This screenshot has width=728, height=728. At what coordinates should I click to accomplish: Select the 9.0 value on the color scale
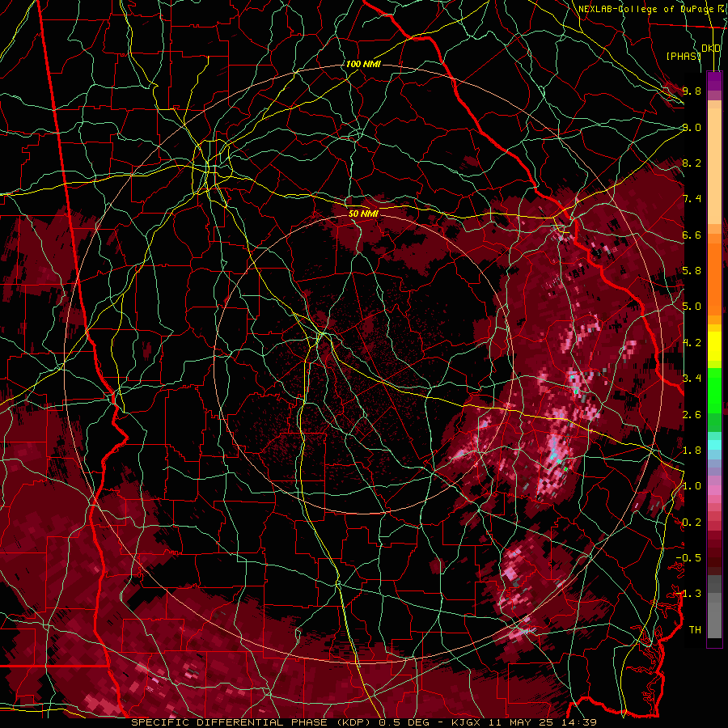click(x=692, y=127)
